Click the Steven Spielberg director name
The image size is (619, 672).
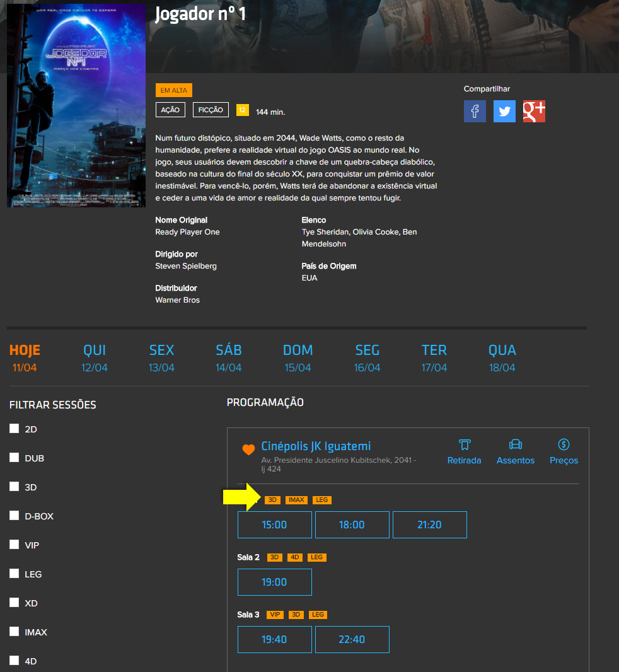point(186,266)
